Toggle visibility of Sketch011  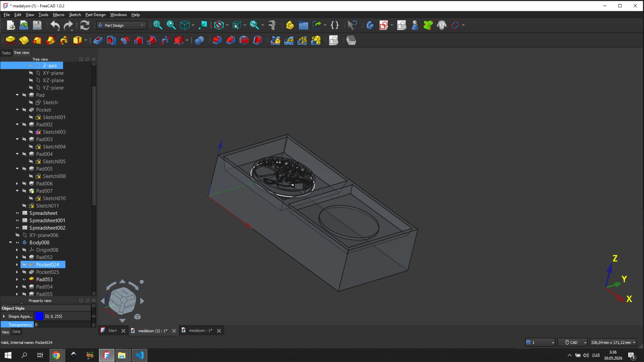click(24, 206)
